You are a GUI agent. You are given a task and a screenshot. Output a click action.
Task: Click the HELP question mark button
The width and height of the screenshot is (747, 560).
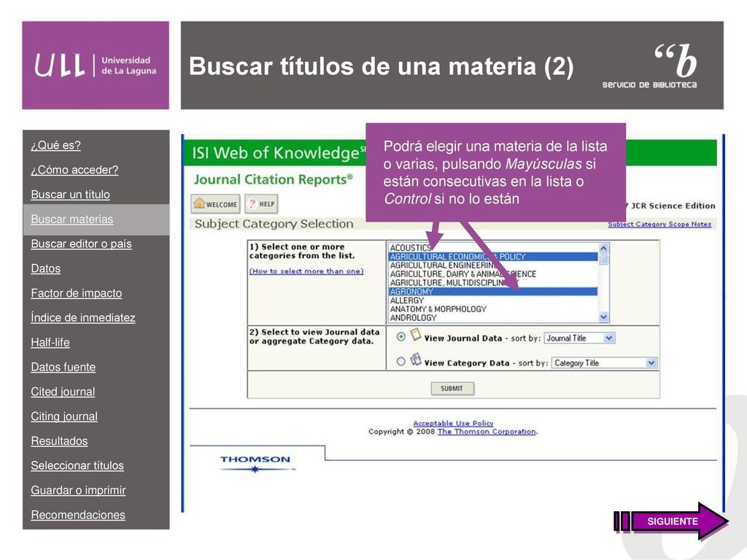click(261, 204)
